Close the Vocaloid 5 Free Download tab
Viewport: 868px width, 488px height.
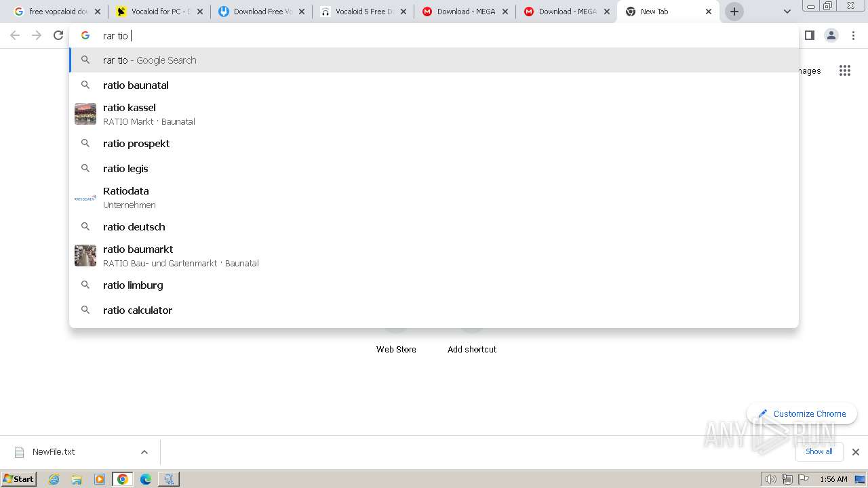coord(403,12)
